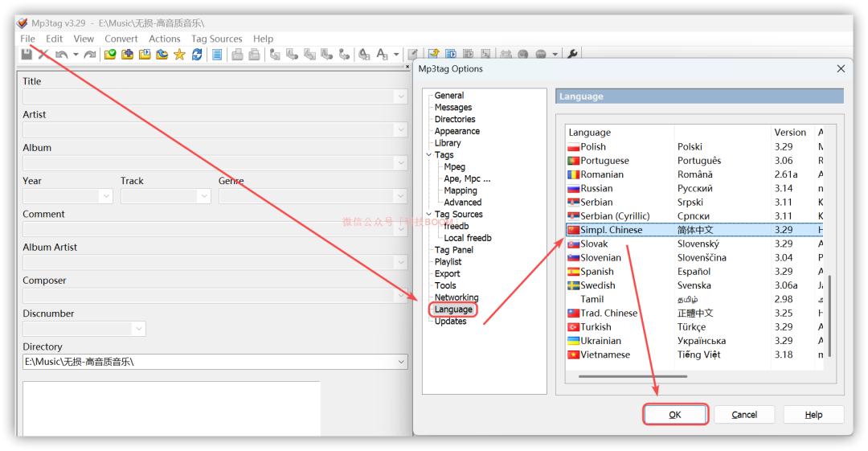This screenshot has height=451, width=868.
Task: Select the Trad. Chinese language row
Action: [x=694, y=313]
